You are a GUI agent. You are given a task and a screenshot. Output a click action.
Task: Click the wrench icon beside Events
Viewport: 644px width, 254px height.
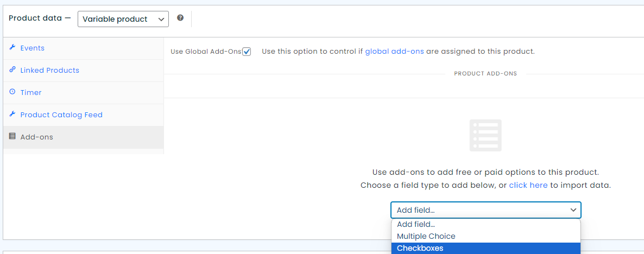click(12, 48)
